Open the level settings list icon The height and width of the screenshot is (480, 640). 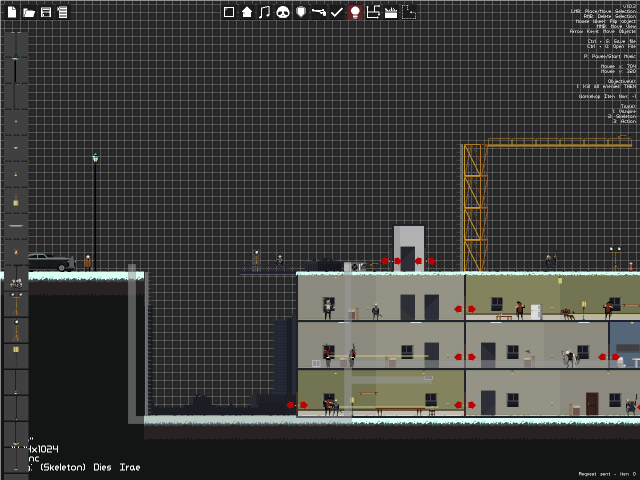point(62,12)
